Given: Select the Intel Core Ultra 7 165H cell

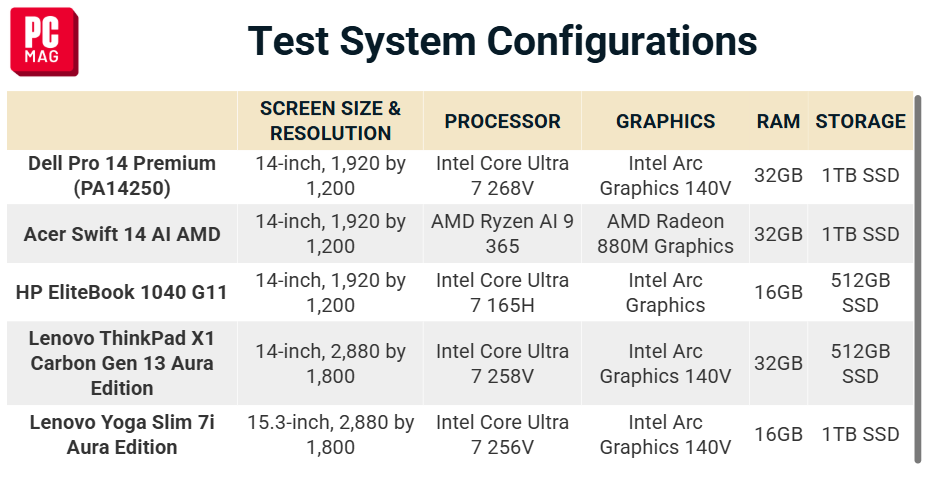Looking at the screenshot, I should 503,292.
